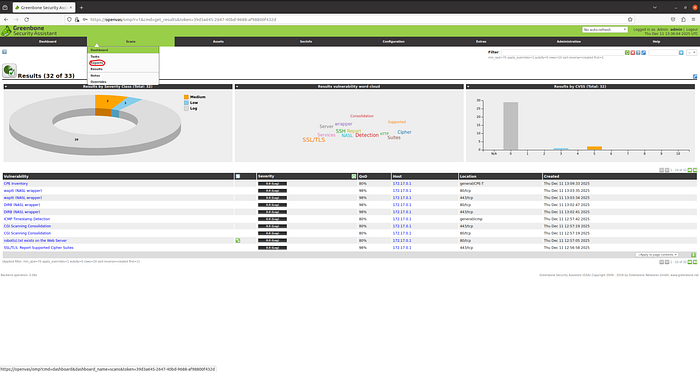Image resolution: width=700 pixels, height=372 pixels.
Task: Click the help icon under the Dashboard menu
Action: tap(4, 52)
